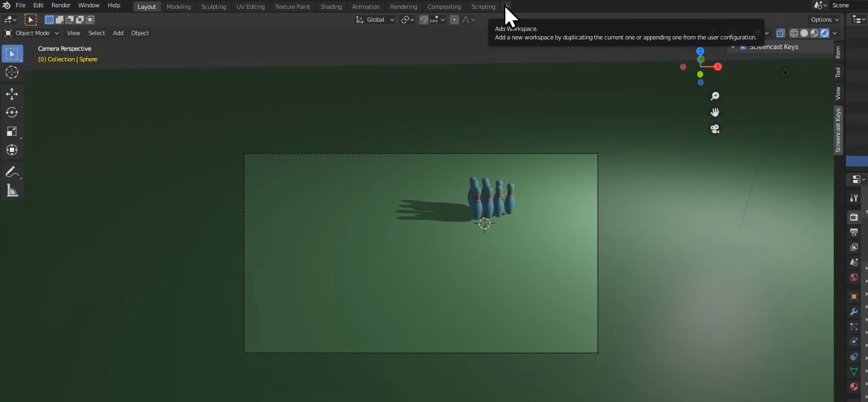Select the Rotate tool
The height and width of the screenshot is (402, 868).
tap(12, 112)
